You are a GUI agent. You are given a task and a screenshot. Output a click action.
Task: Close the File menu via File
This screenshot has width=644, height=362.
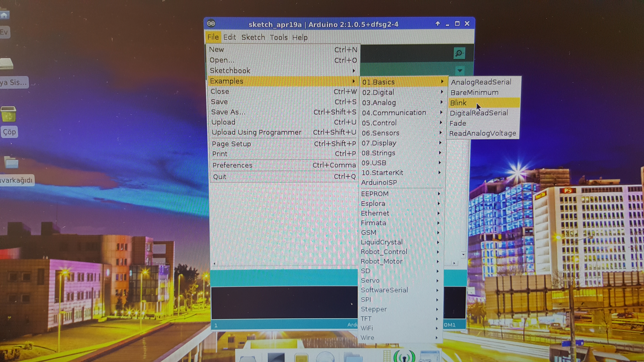click(x=213, y=37)
